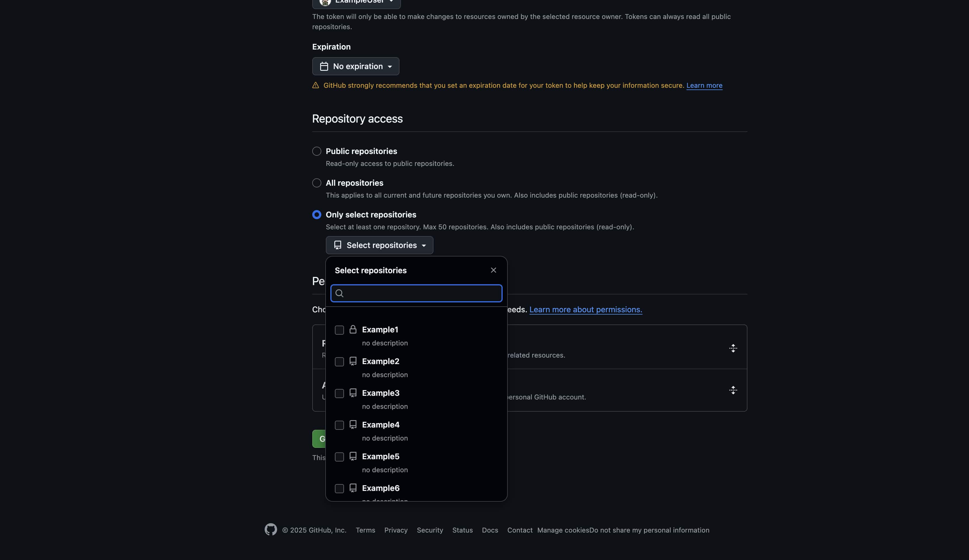Viewport: 969px width, 560px height.
Task: Expand the account permissions section arrows
Action: [x=733, y=390]
